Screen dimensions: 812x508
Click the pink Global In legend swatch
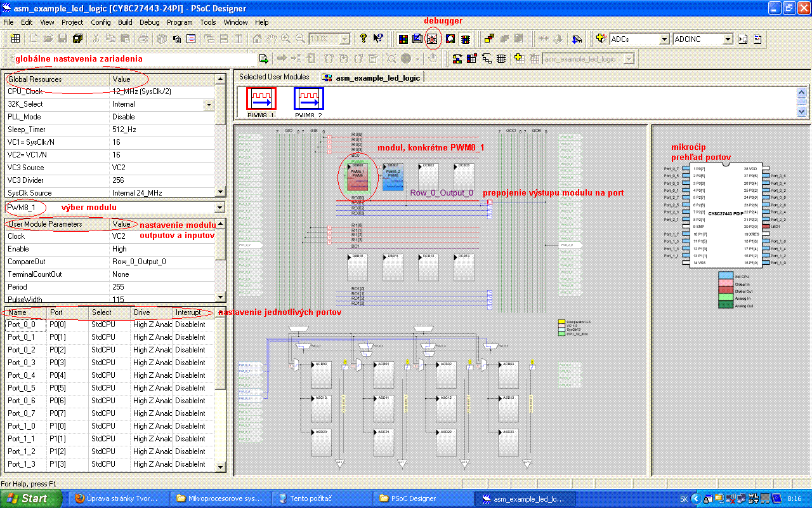(726, 284)
